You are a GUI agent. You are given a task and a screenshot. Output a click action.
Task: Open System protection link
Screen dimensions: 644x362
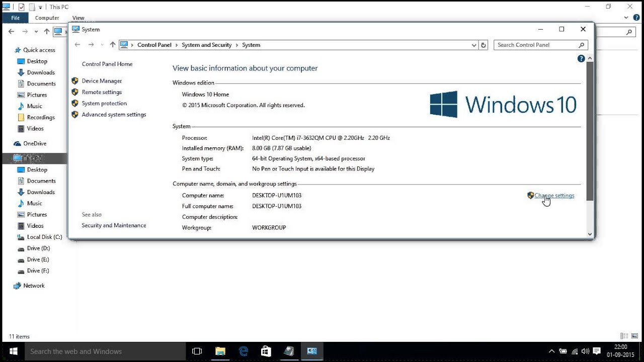pos(104,103)
